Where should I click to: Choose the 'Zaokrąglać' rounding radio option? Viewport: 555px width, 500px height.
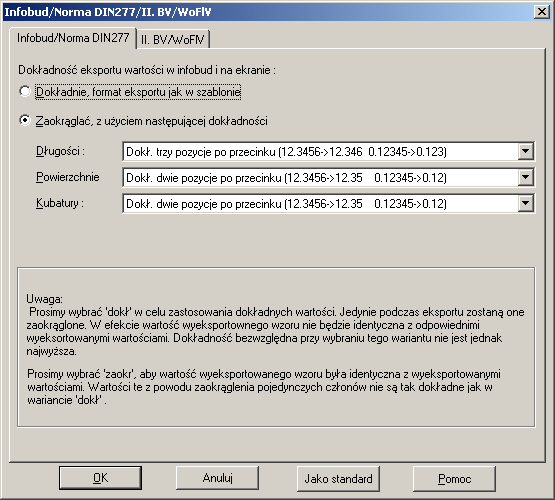(25, 120)
